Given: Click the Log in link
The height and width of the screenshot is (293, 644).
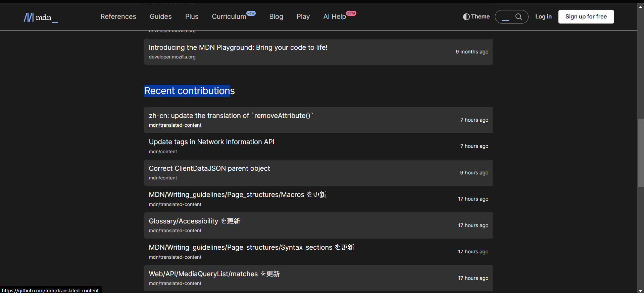Looking at the screenshot, I should click(543, 17).
